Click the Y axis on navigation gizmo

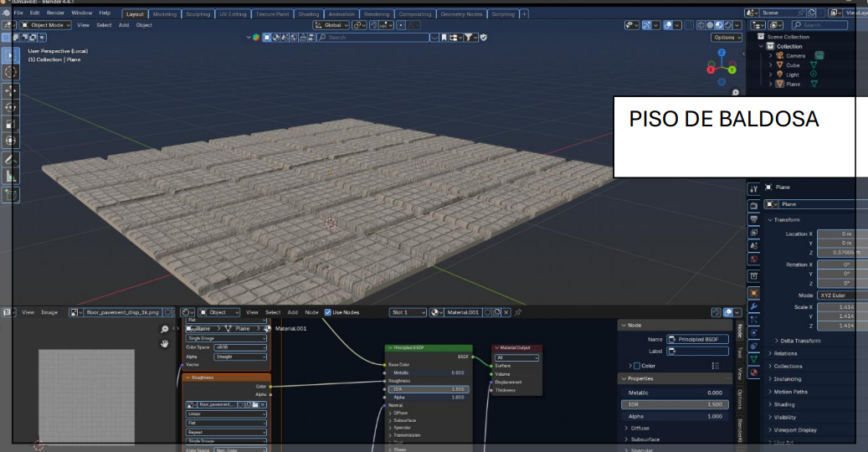click(x=732, y=69)
